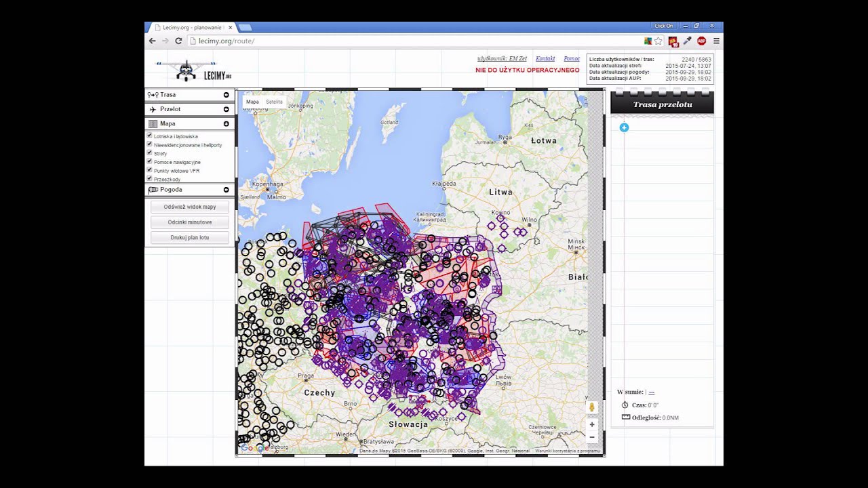This screenshot has height=488, width=868.
Task: Add a waypoint with the blue plus icon
Action: (x=624, y=127)
